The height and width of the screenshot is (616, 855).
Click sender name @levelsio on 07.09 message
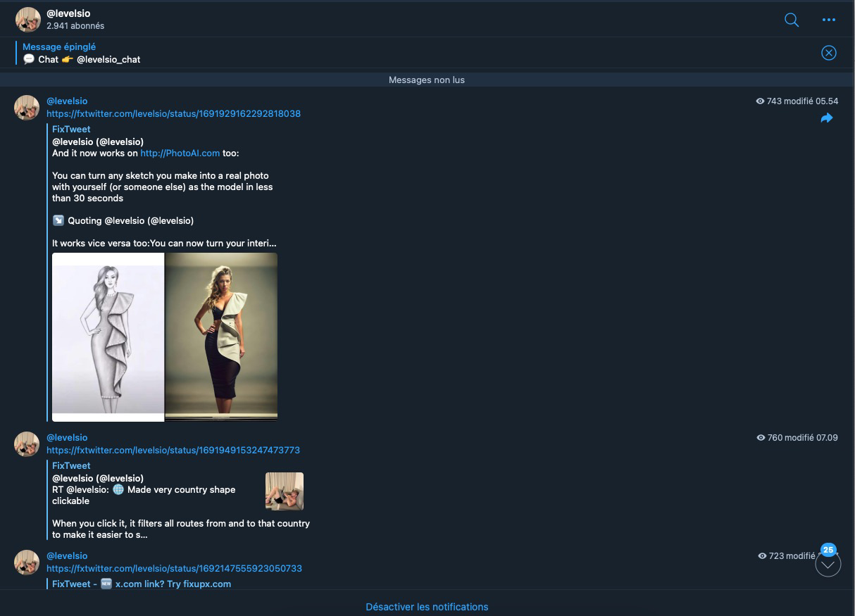[67, 437]
